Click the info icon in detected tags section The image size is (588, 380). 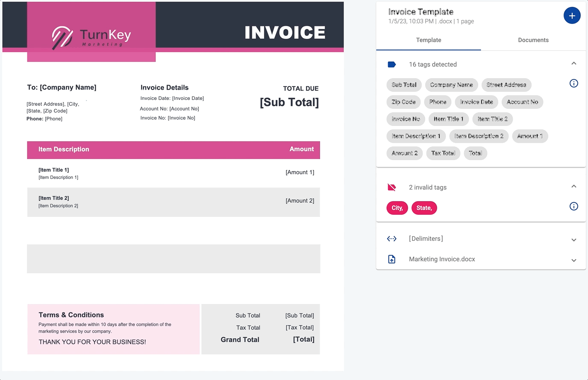click(x=574, y=83)
